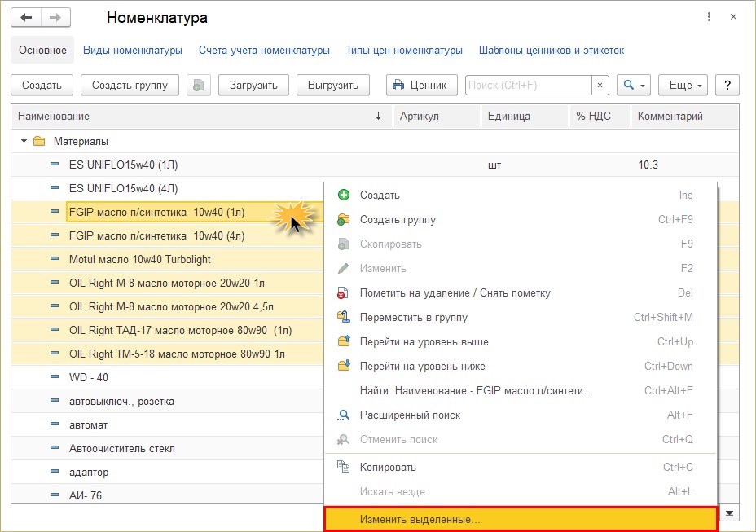Open the three-dot more options menu

(x=709, y=17)
